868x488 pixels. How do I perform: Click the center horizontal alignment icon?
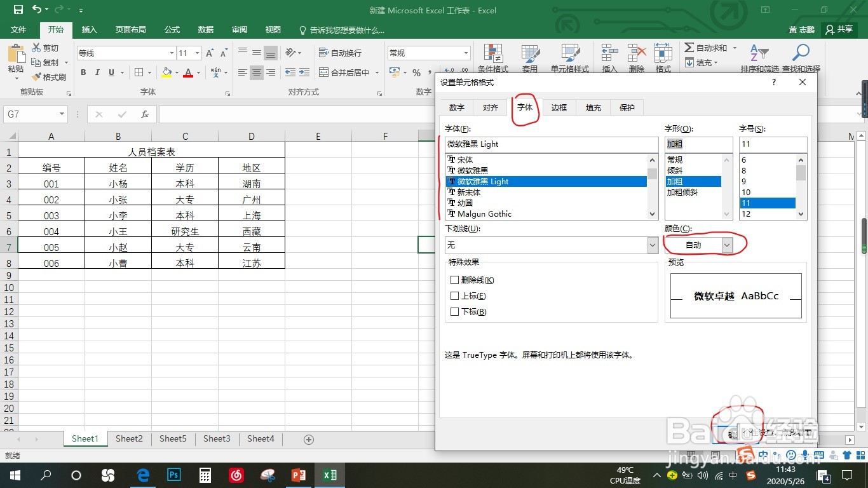[x=257, y=72]
